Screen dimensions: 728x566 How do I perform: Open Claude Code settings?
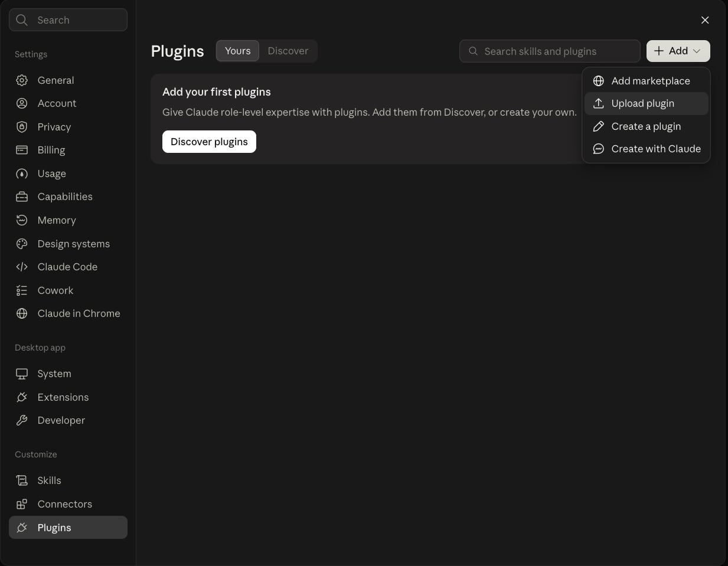point(68,267)
